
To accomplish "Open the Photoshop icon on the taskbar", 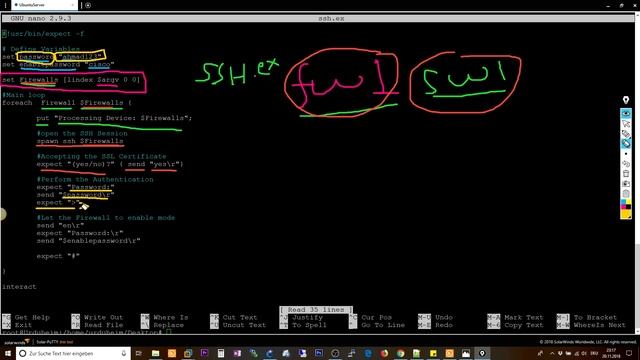I will (x=319, y=353).
